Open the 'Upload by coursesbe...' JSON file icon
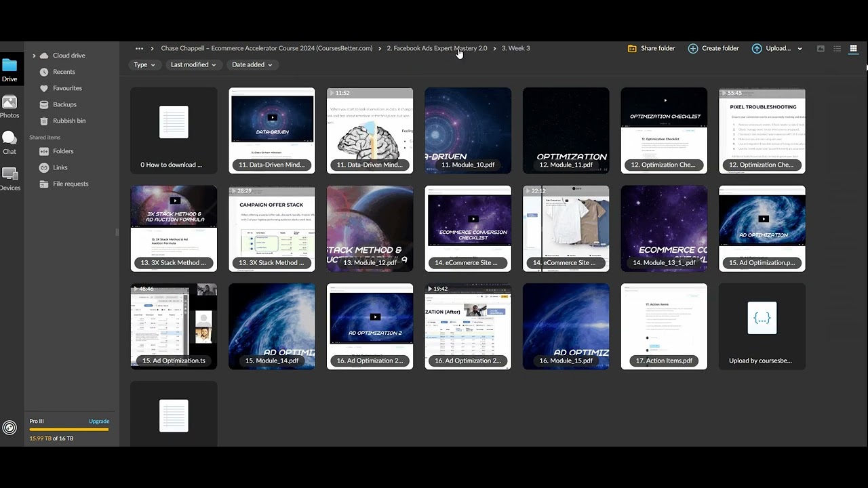 click(762, 318)
